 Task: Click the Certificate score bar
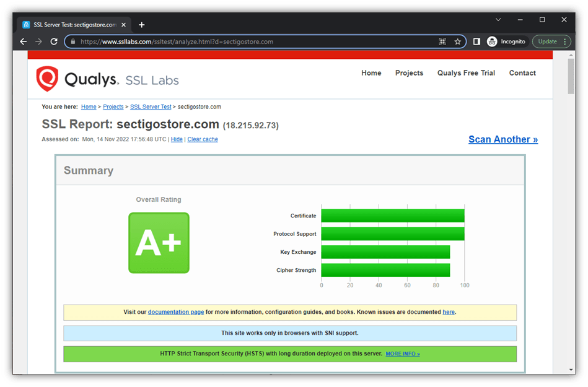click(x=393, y=215)
